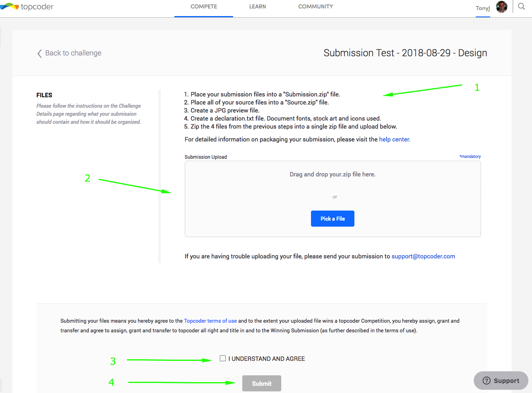The width and height of the screenshot is (532, 393).
Task: Click the FILES section heading
Action: (x=44, y=95)
